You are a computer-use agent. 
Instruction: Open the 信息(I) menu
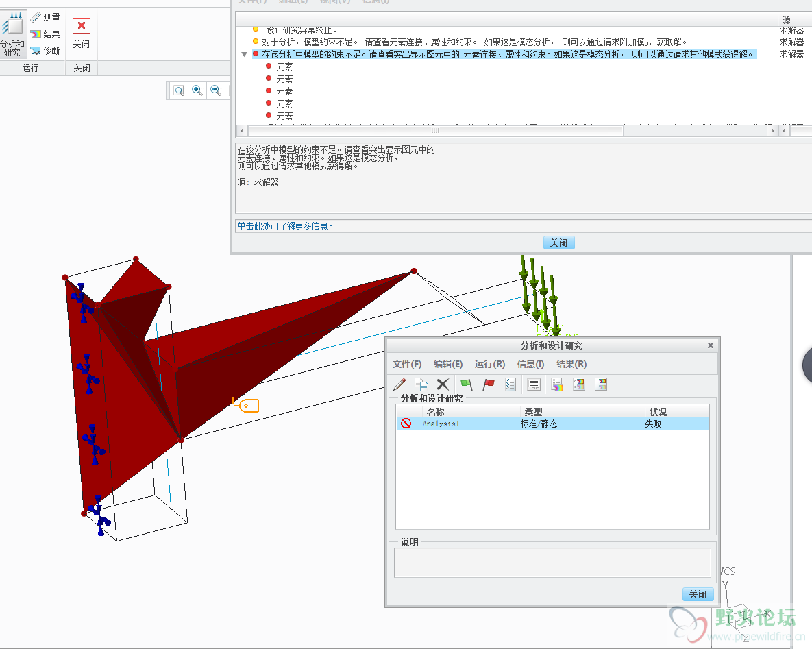click(x=530, y=364)
